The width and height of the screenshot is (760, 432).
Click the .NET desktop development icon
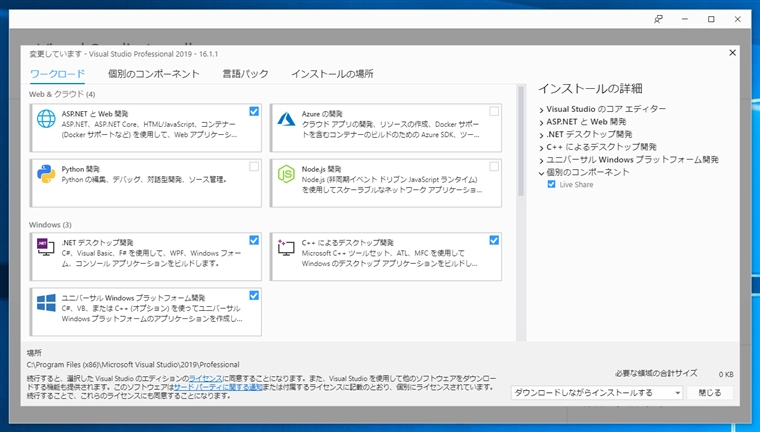click(45, 247)
